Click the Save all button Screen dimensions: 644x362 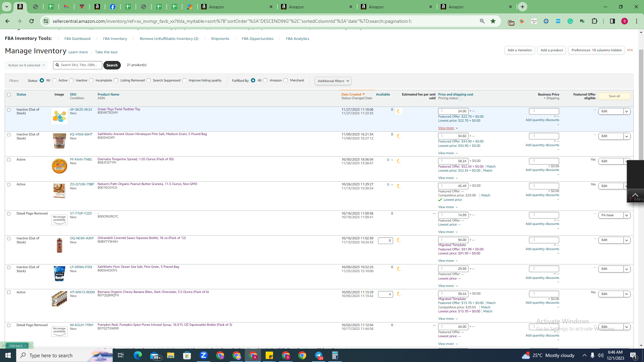(x=614, y=96)
